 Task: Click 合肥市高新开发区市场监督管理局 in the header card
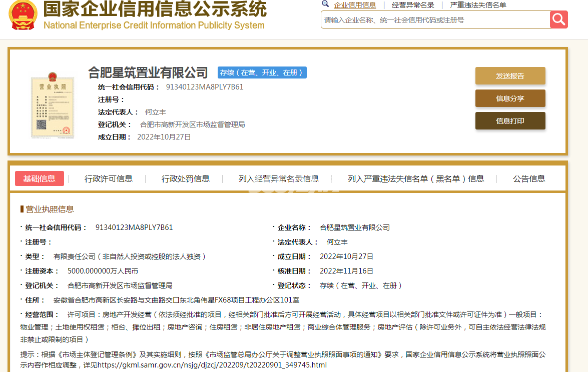click(x=192, y=124)
